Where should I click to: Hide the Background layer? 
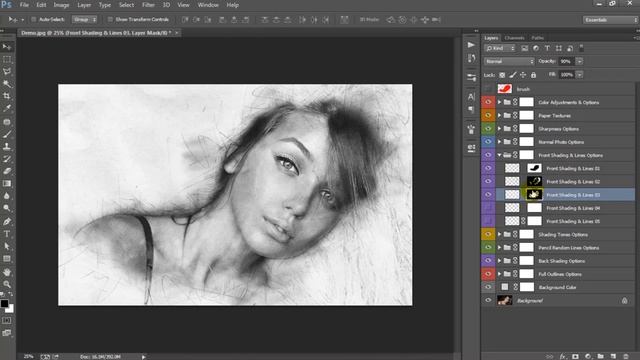point(488,300)
